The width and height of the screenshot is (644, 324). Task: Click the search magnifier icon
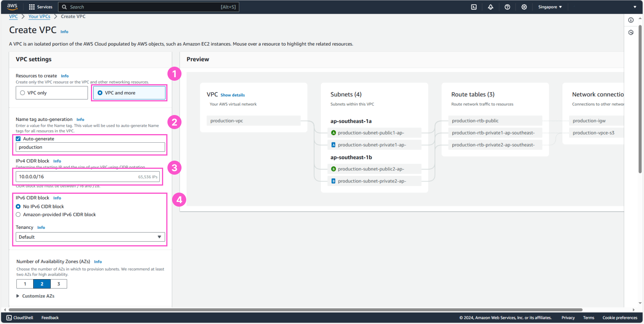point(64,7)
